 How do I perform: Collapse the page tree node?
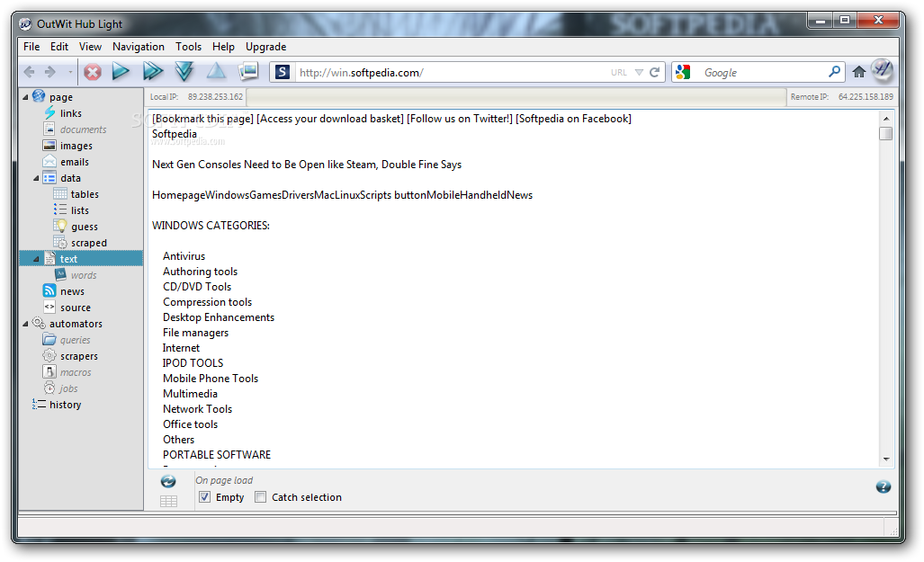coord(25,97)
